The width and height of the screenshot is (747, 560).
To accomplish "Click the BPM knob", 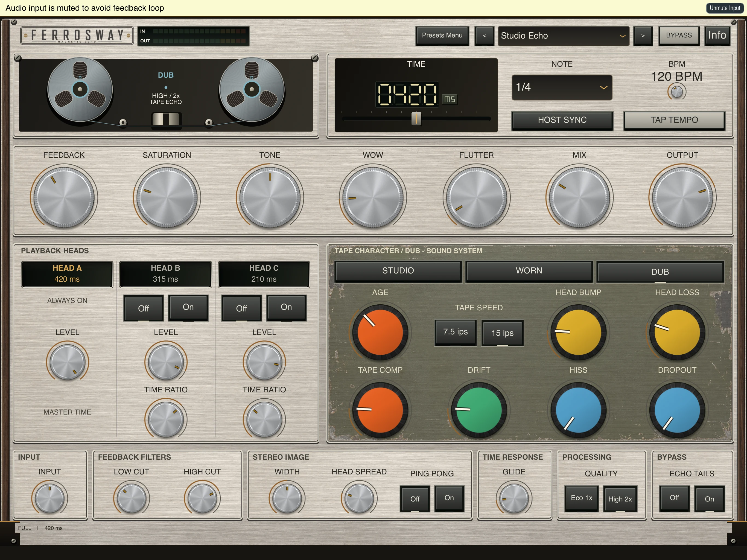I will [676, 92].
